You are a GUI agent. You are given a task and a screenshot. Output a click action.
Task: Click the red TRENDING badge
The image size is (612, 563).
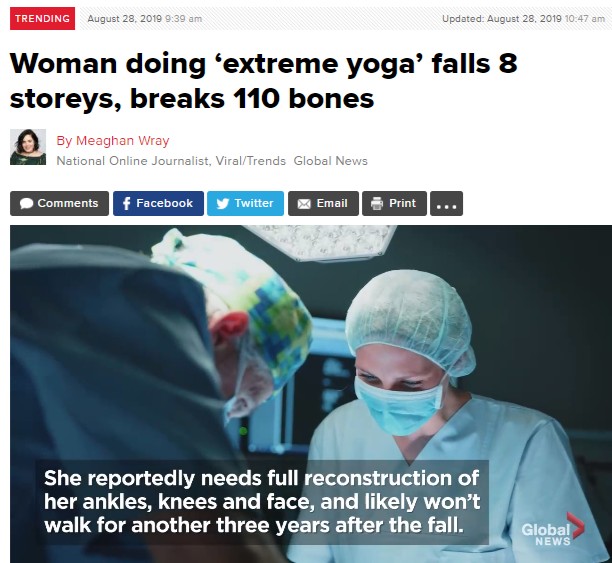pos(43,18)
